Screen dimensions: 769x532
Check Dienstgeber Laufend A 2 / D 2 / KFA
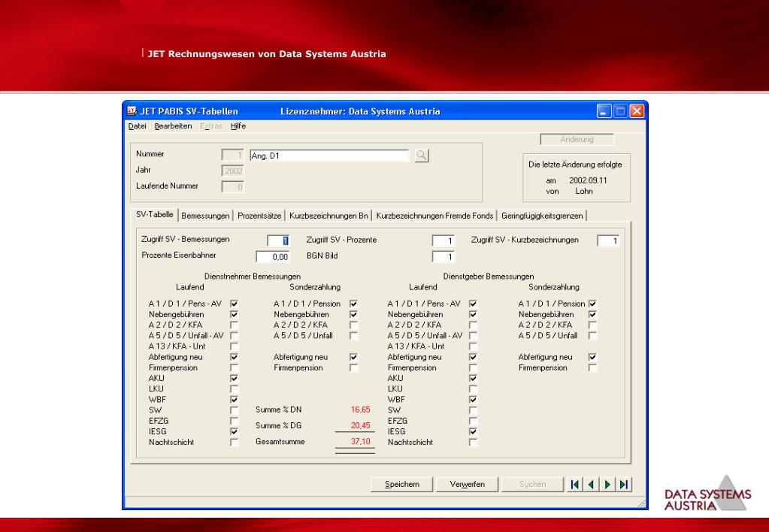click(x=473, y=325)
